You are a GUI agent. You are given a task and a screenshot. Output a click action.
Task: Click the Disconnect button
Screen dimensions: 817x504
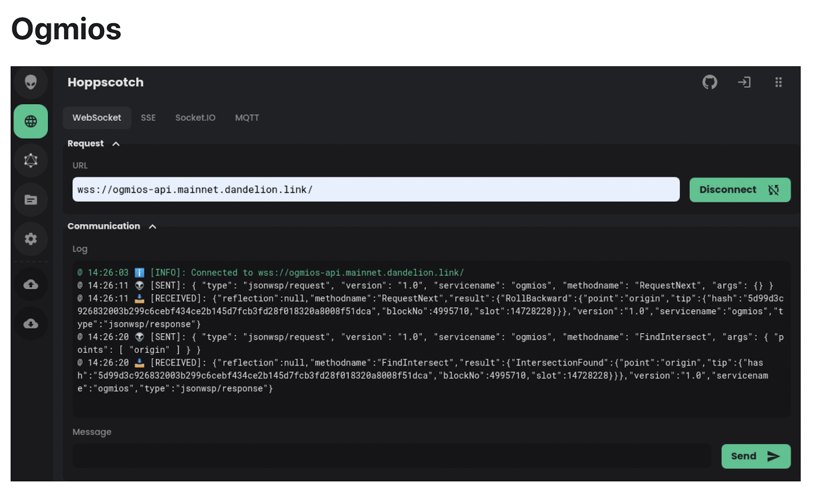point(740,190)
